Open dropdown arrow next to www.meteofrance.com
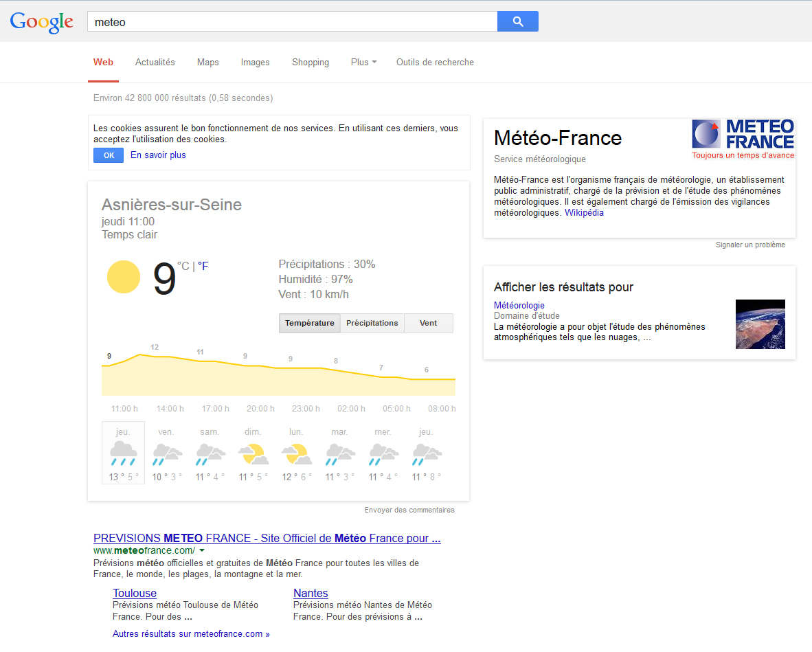The image size is (812, 652). tap(202, 550)
